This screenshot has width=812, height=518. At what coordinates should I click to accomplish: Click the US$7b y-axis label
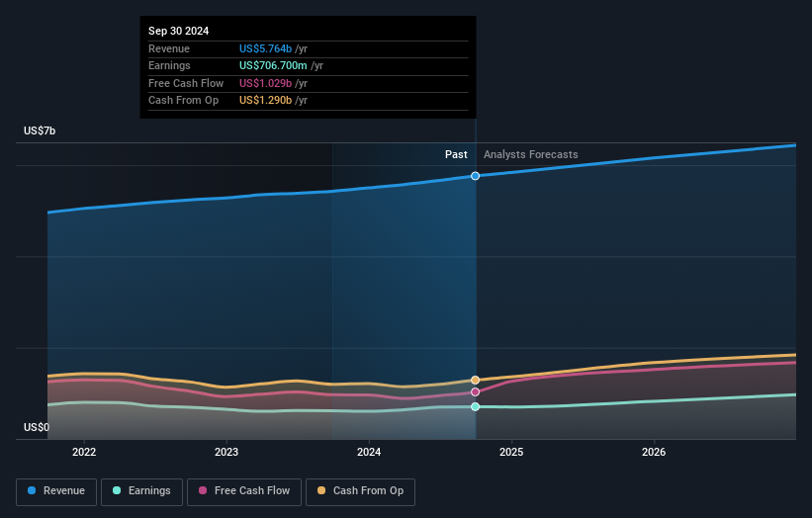pyautogui.click(x=40, y=130)
